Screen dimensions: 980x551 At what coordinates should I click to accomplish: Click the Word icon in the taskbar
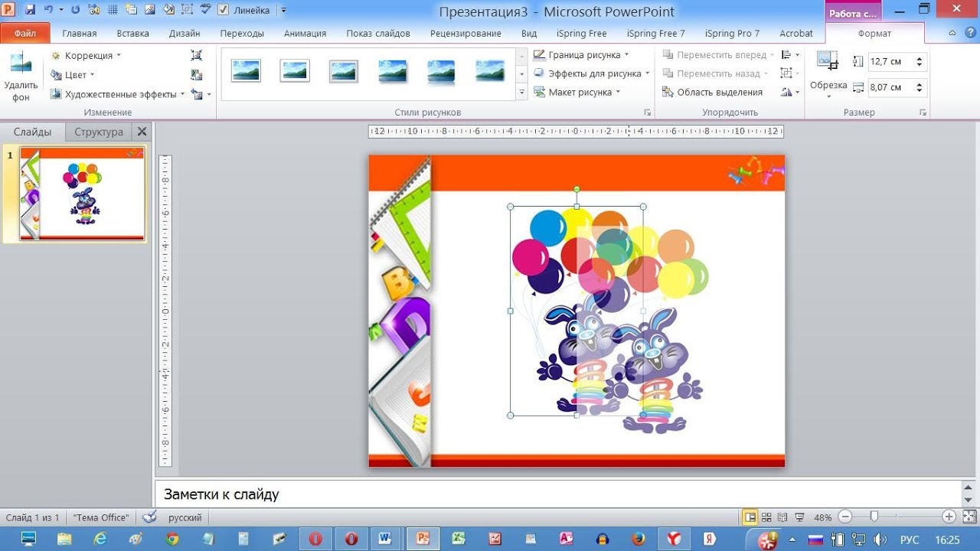[x=385, y=538]
